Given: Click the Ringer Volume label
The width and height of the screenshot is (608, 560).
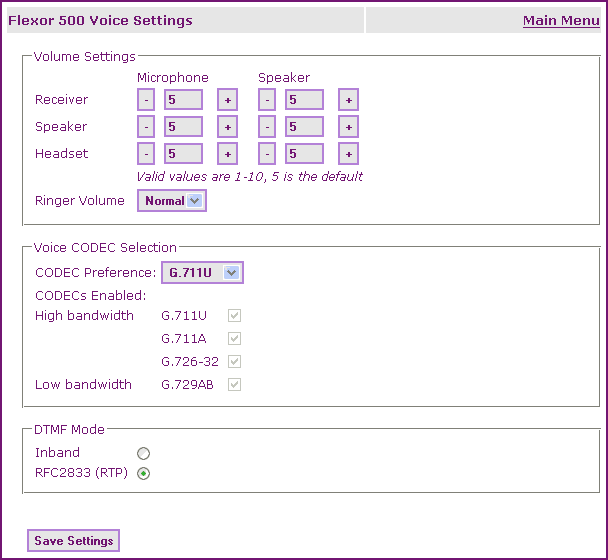Looking at the screenshot, I should pos(80,200).
